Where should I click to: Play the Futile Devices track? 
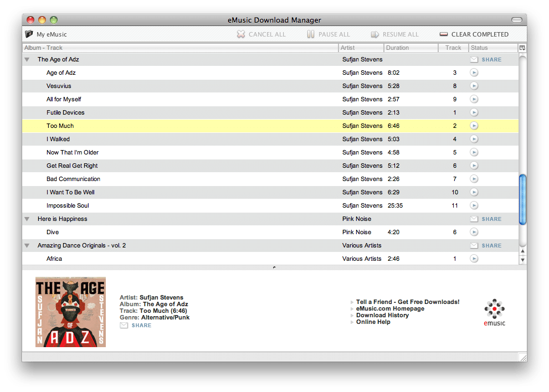[474, 112]
